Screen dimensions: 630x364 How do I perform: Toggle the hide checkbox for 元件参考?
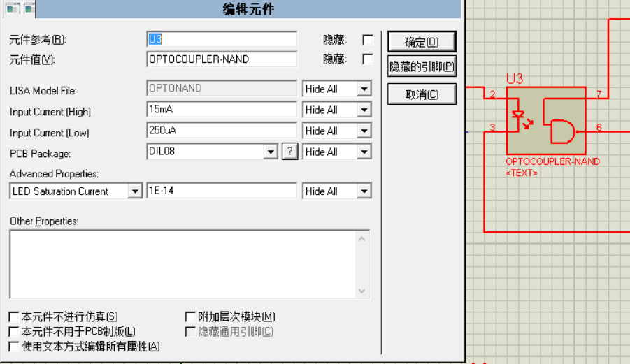coord(368,40)
